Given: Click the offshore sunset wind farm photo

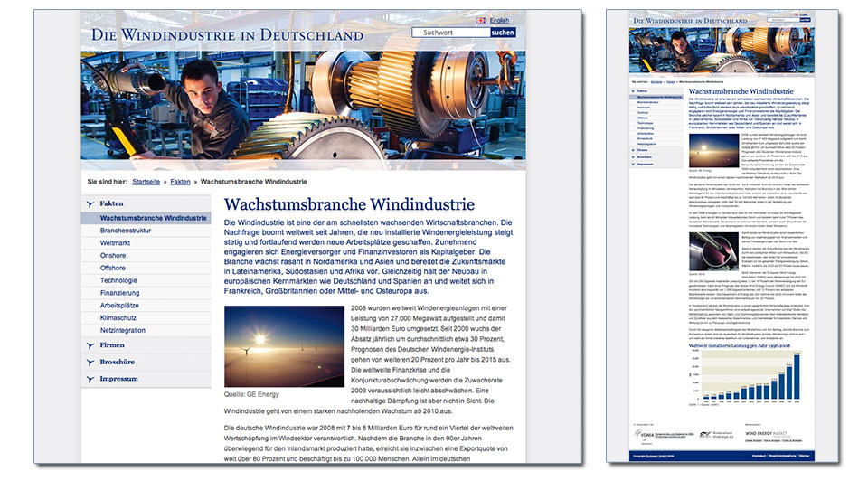Looking at the screenshot, I should 284,346.
